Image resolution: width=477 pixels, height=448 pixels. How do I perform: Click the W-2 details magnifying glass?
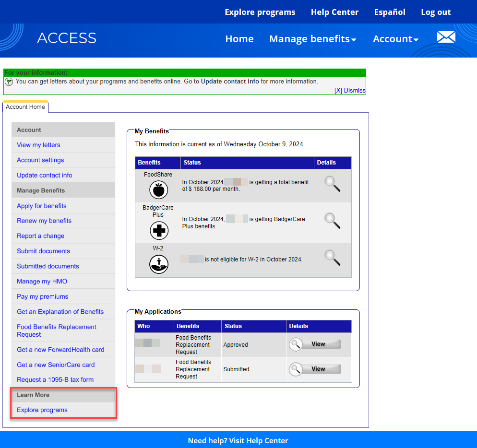click(332, 258)
